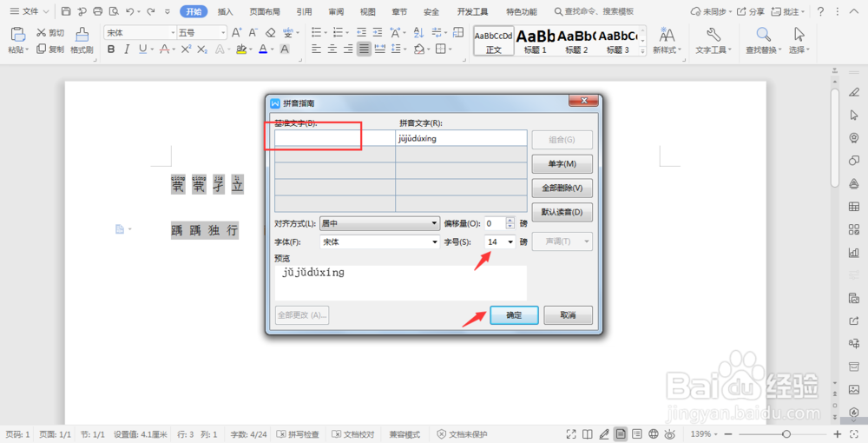Toggle Underline formatting
The width and height of the screenshot is (868, 443).
143,50
